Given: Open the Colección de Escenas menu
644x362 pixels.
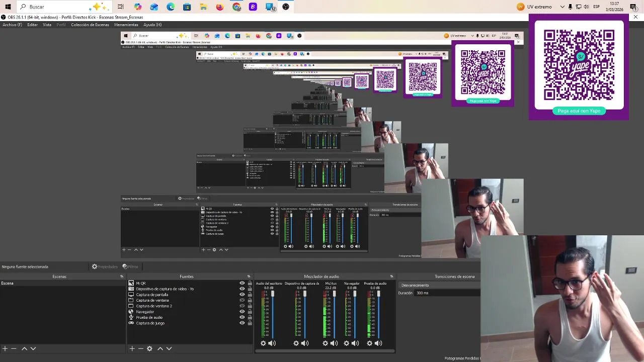Looking at the screenshot, I should click(90, 25).
